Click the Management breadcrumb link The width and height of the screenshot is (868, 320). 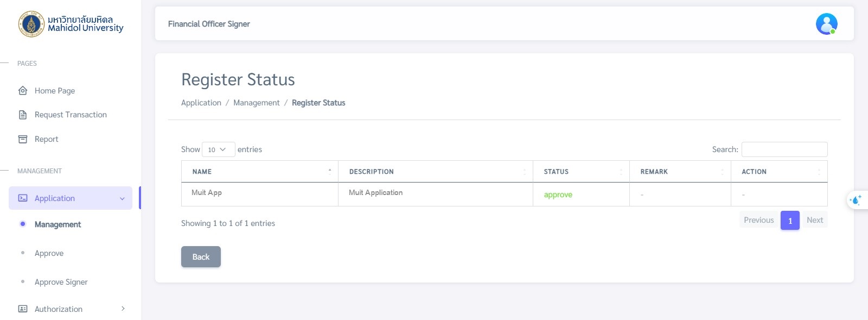click(x=256, y=103)
